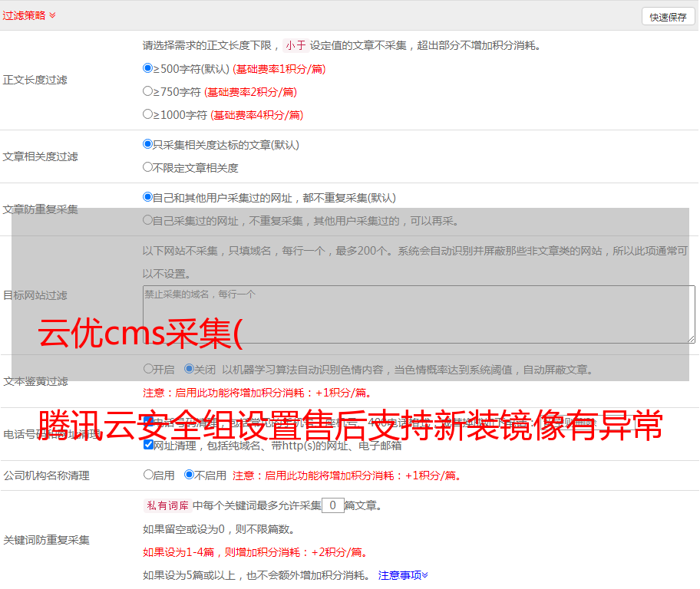Select 只采集相关度达标的文章 radio option
The image size is (700, 589).
coord(147,144)
